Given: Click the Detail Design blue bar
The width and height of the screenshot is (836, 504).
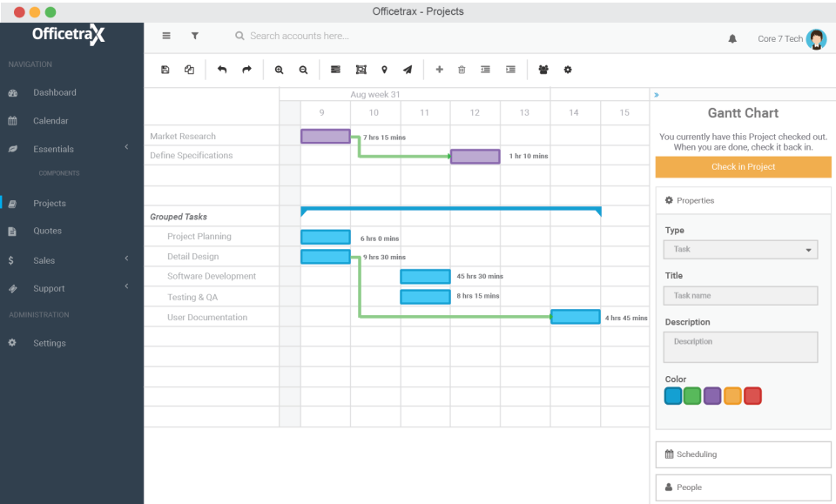Looking at the screenshot, I should coord(325,256).
